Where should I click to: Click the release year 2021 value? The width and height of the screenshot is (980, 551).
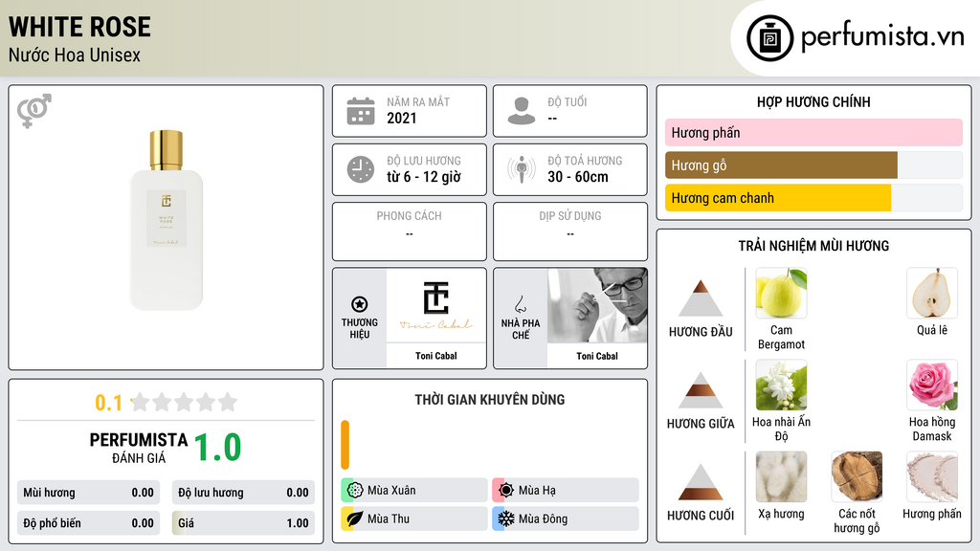pos(401,118)
